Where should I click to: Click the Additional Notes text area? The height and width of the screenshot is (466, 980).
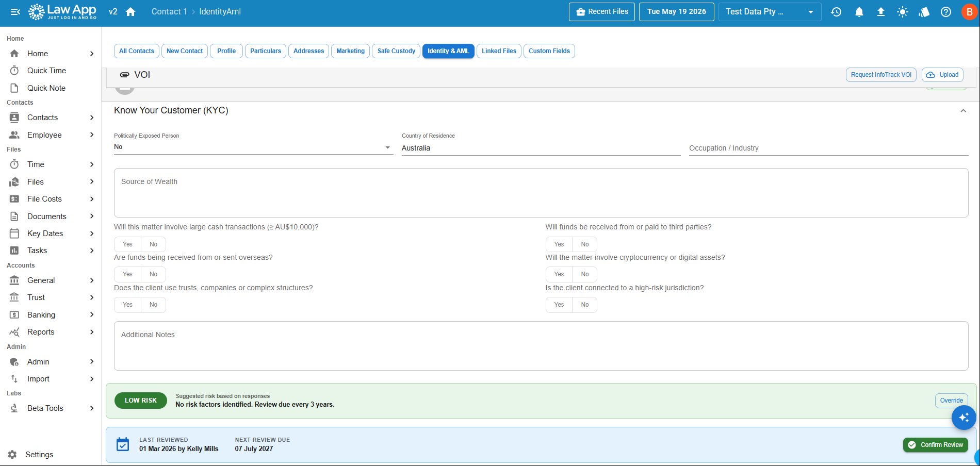tap(541, 346)
